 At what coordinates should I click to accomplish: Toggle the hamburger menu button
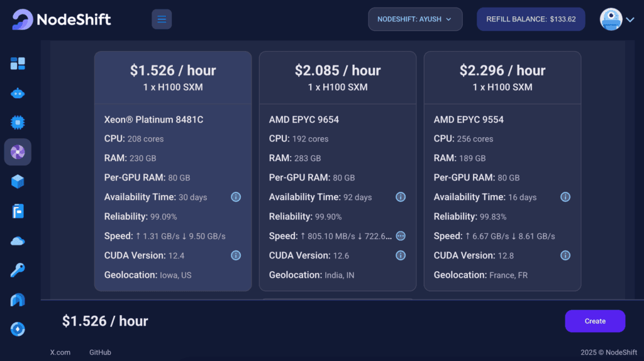tap(162, 19)
